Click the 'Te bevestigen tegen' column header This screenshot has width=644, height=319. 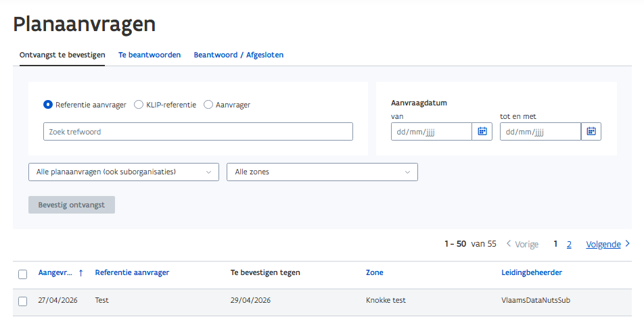[265, 272]
